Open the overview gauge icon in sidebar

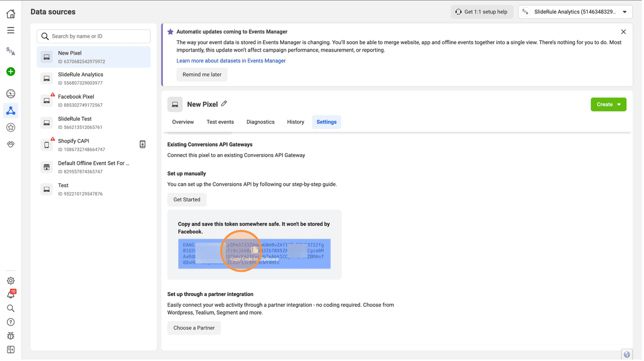pos(11,94)
